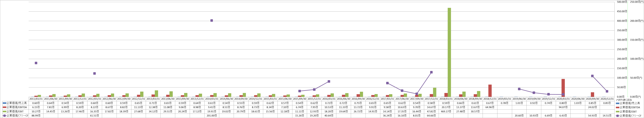
Task: Click the cell showing 1.03倍
Action: coord(578,103)
